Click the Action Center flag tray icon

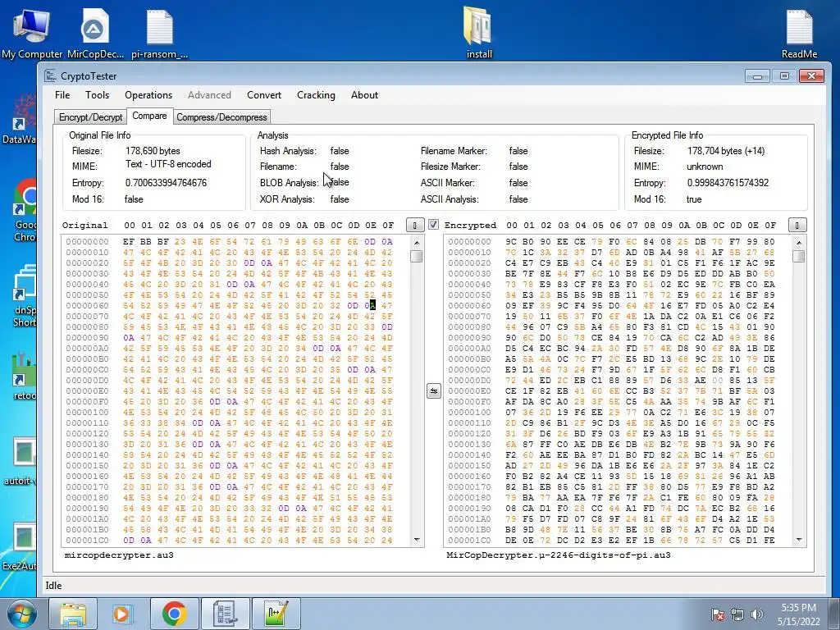click(718, 614)
